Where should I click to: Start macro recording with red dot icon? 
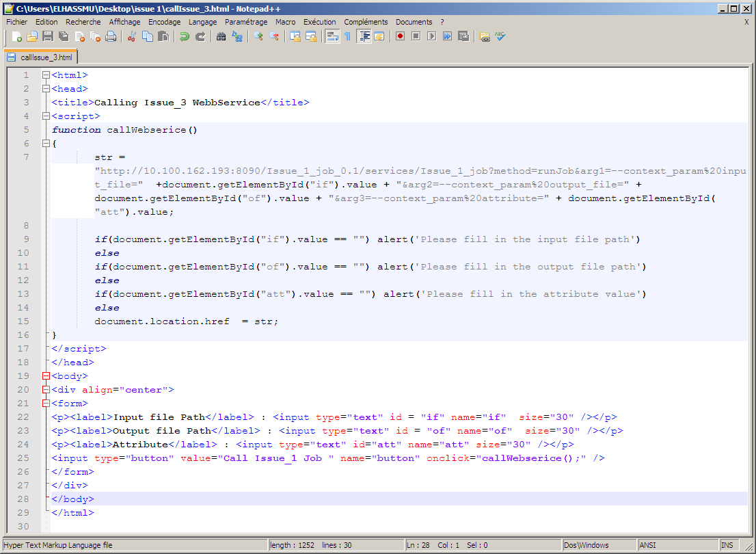point(400,37)
